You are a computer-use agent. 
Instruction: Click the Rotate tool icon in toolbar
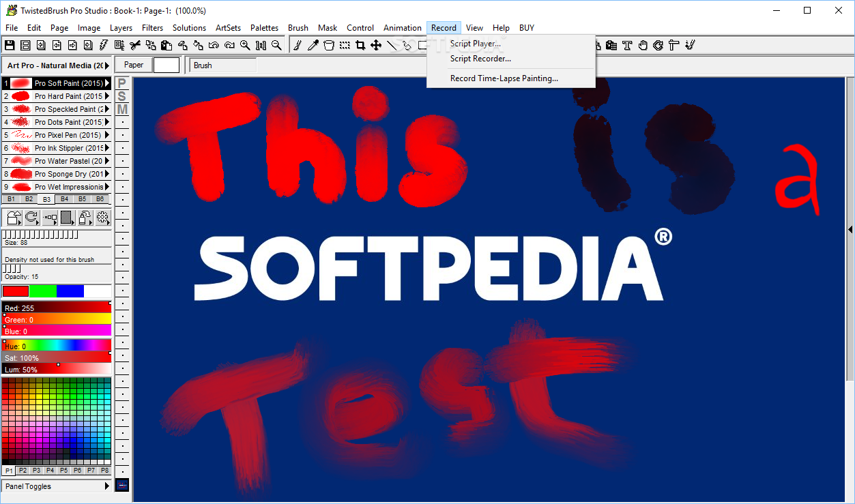click(658, 45)
